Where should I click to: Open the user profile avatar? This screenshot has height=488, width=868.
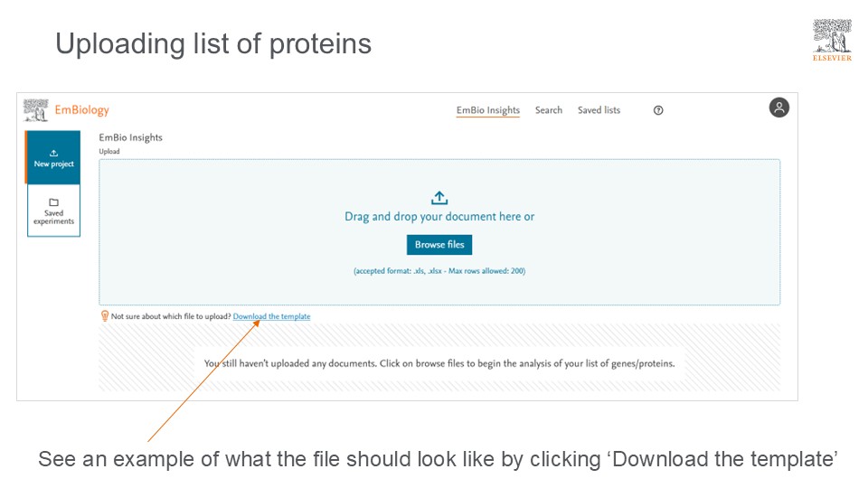pyautogui.click(x=779, y=108)
